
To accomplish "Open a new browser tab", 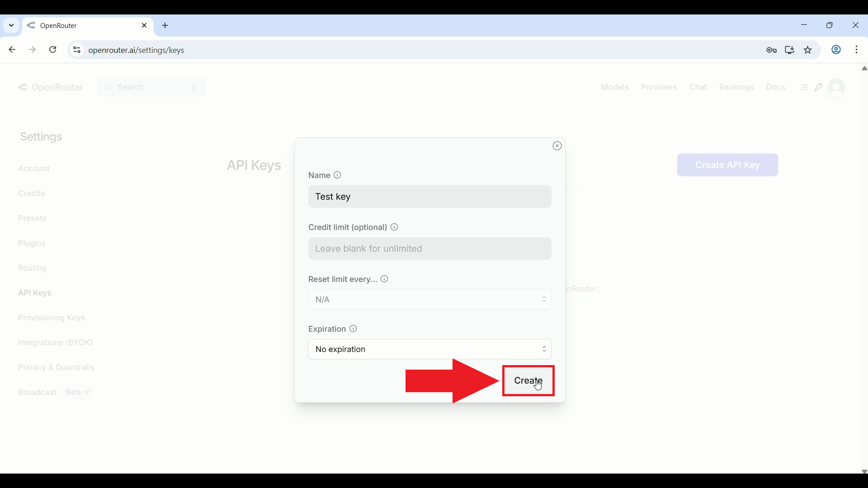I will 165,26.
